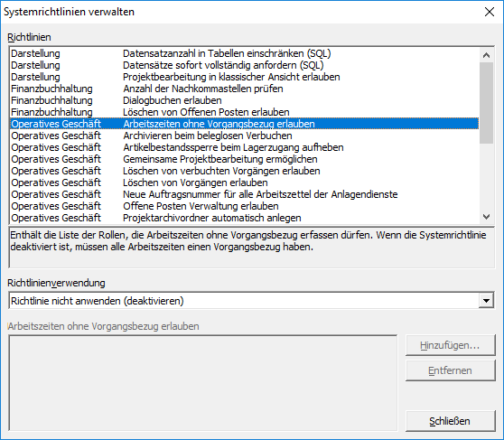Viewport: 504px width, 440px height.
Task: Select 'Datensätze sofort vollständig anfordern (SQL)' entry
Action: (244, 65)
